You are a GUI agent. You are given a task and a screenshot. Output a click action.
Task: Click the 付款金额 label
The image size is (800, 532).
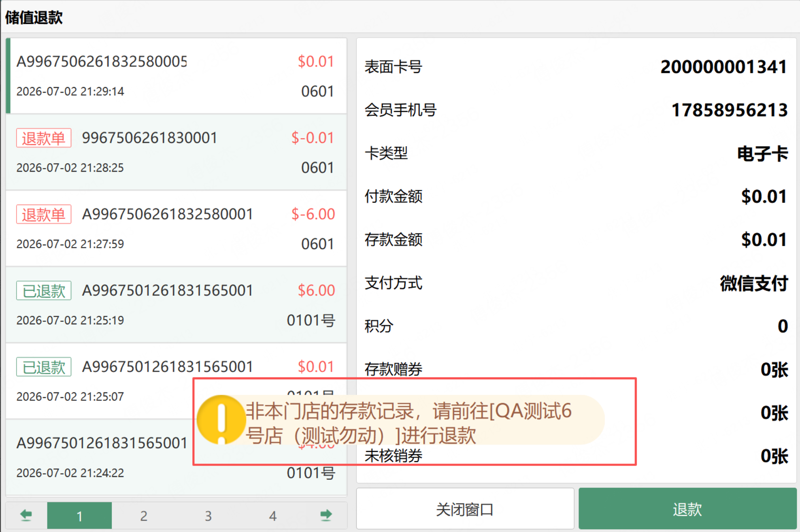click(x=394, y=197)
